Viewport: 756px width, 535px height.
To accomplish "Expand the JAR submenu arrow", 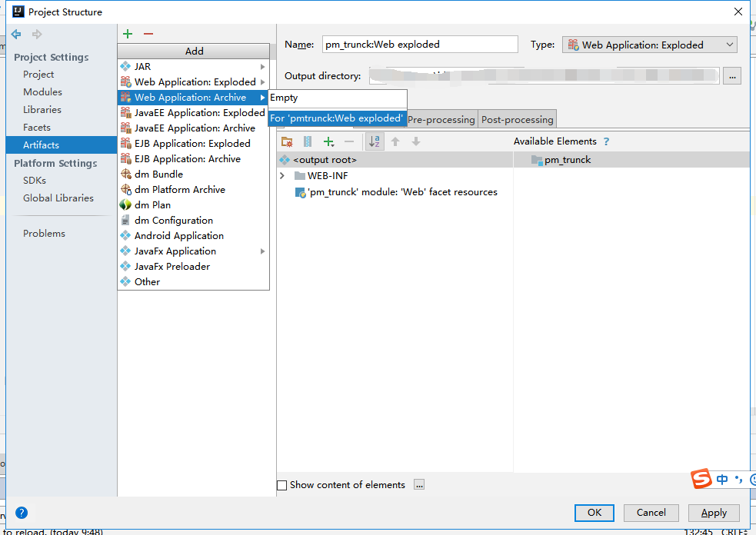I will [x=263, y=67].
